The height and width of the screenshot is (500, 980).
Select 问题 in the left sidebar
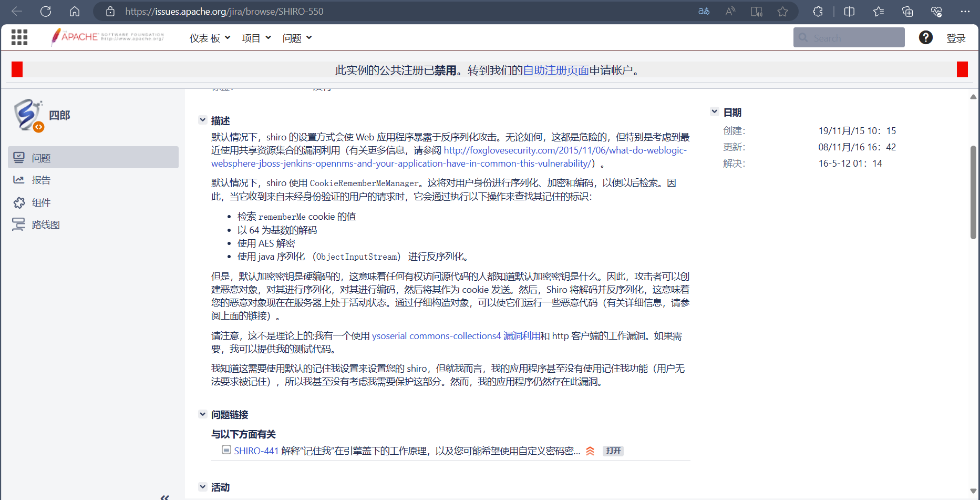(x=94, y=158)
